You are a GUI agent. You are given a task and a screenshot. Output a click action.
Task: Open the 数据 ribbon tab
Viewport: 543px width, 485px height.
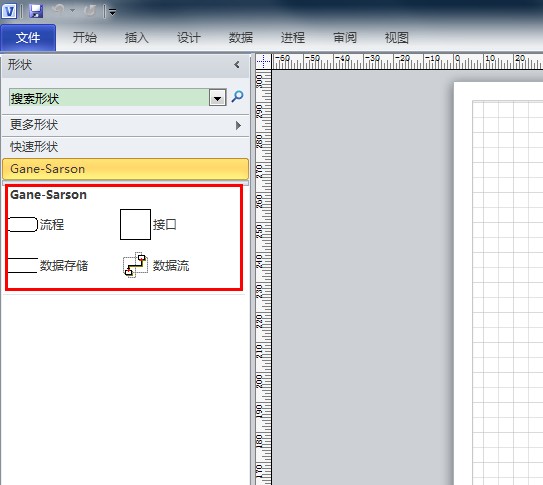point(241,37)
